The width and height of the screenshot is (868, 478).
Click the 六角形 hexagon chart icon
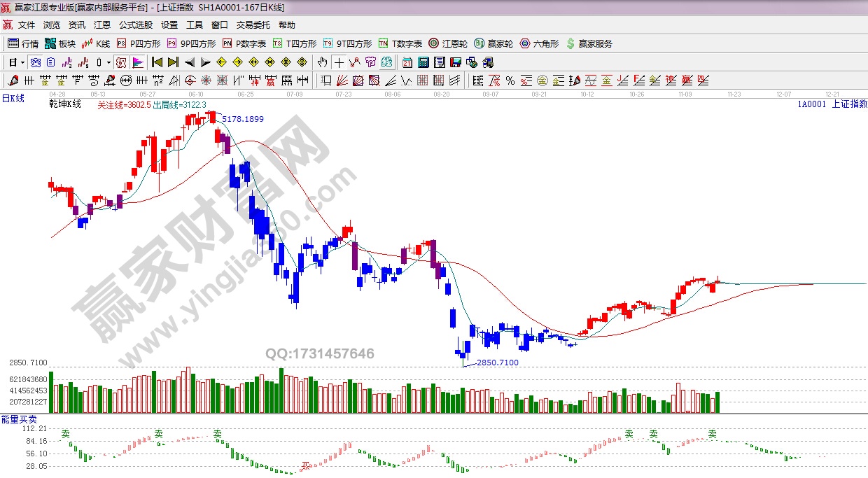click(x=539, y=43)
